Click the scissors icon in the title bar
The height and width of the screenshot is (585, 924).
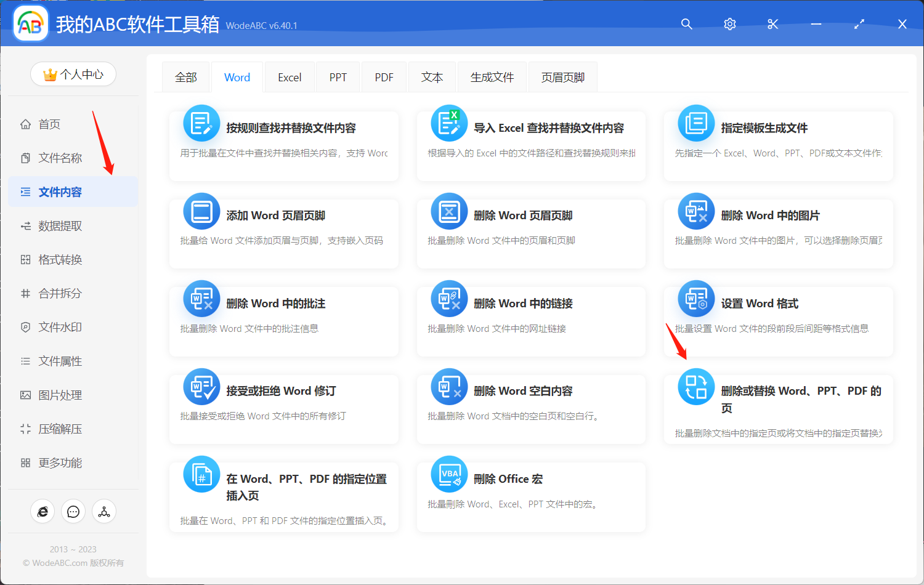772,24
